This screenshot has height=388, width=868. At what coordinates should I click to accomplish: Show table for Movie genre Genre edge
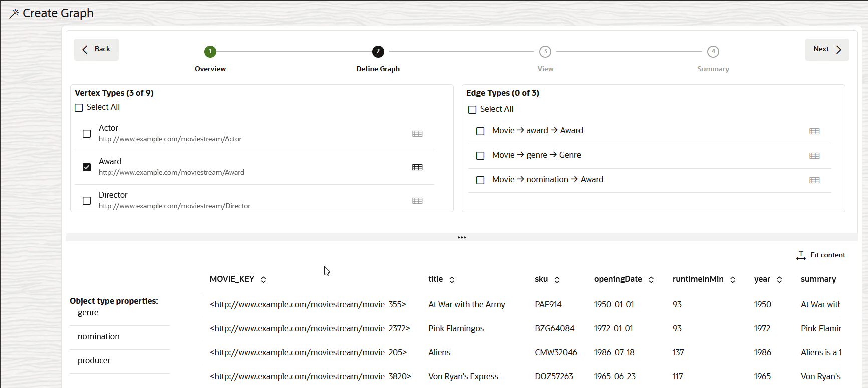814,156
